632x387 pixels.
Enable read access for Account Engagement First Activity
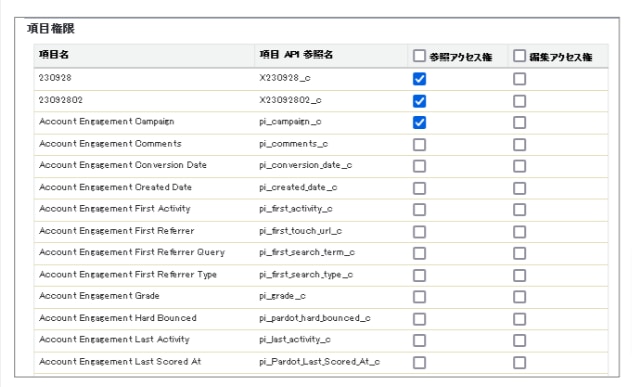click(x=419, y=210)
